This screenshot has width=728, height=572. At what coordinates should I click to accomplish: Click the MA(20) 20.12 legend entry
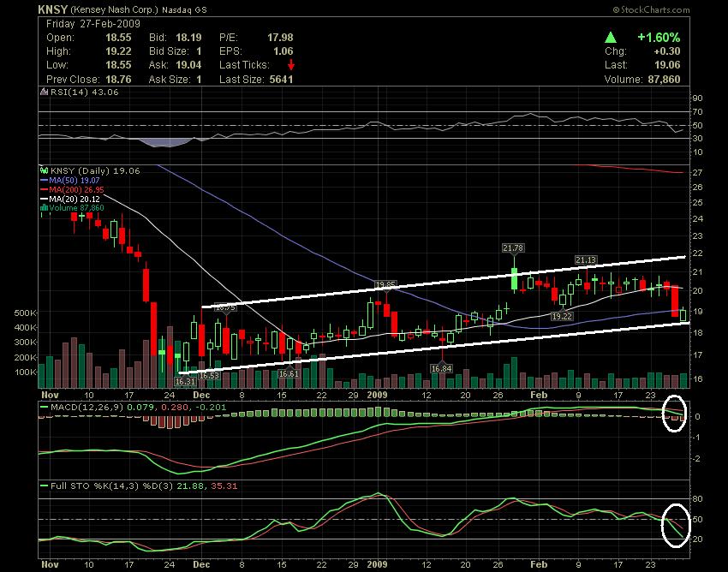point(75,199)
